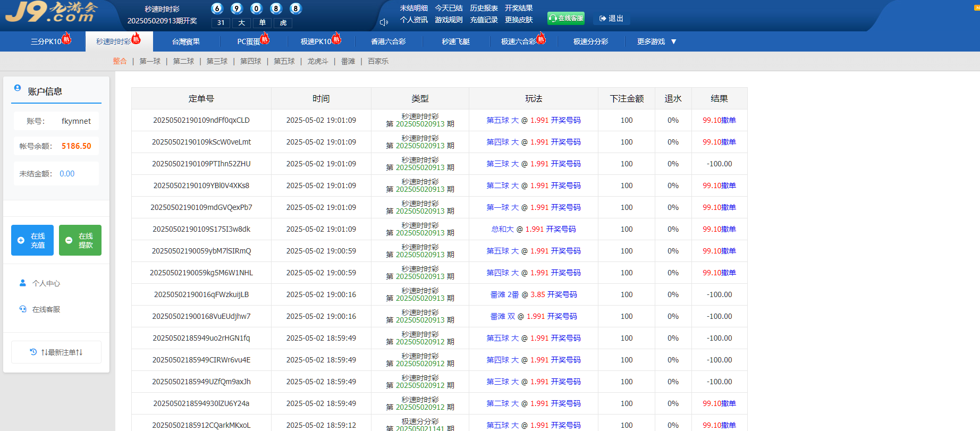Open the 更换皮肤 skin switcher
The image size is (980, 431).
[x=519, y=20]
